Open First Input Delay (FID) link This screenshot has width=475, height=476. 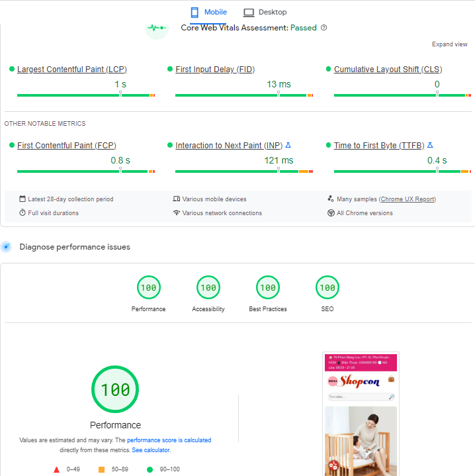point(215,70)
